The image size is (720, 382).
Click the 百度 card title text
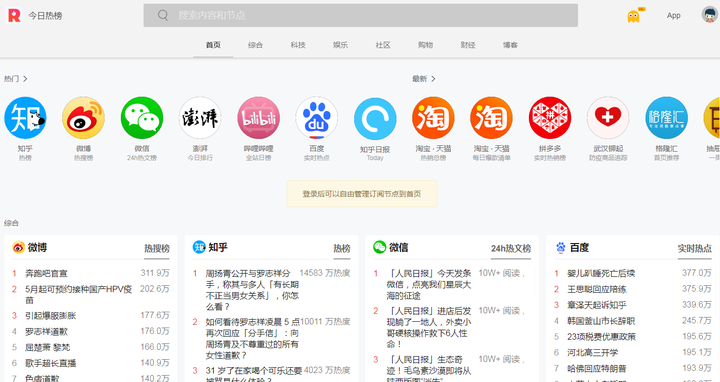point(579,247)
